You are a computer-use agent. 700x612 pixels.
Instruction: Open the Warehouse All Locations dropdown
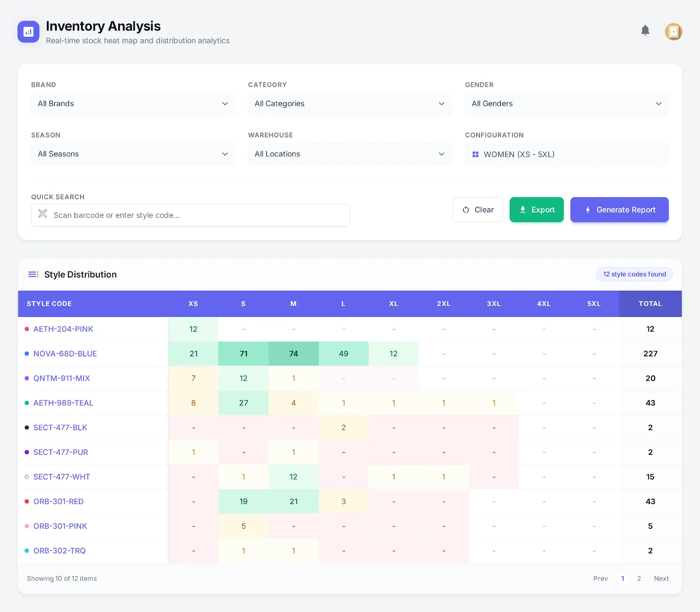pyautogui.click(x=349, y=154)
